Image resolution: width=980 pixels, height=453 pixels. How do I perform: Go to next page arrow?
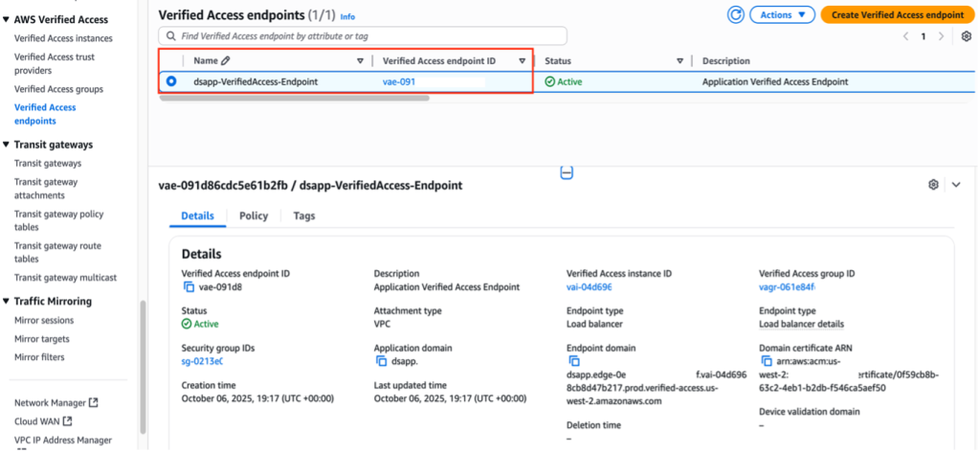click(942, 36)
